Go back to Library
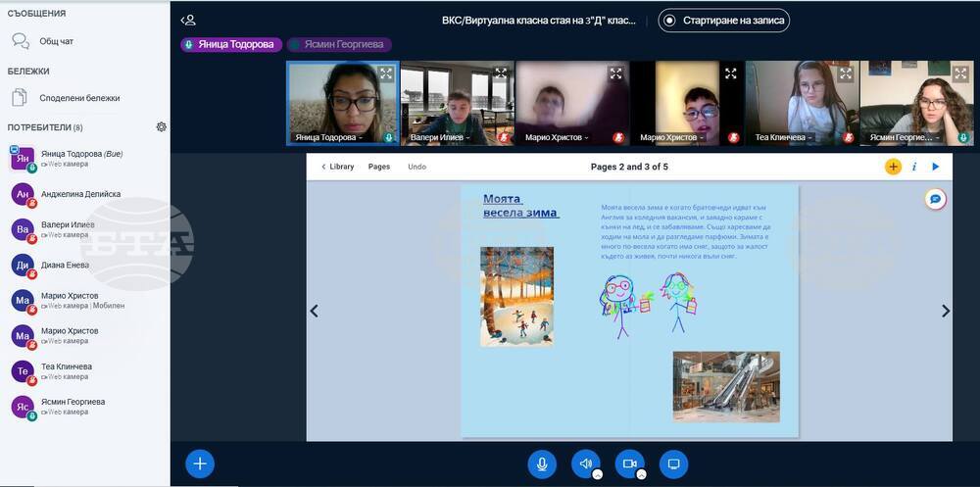The width and height of the screenshot is (980, 487). coord(337,167)
